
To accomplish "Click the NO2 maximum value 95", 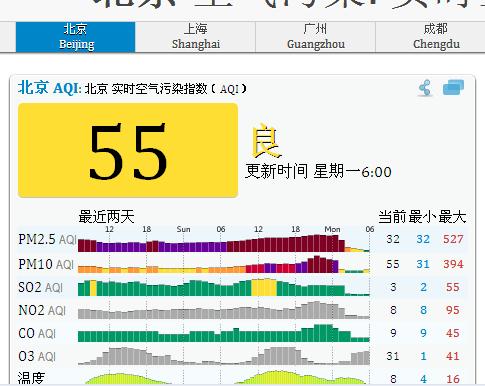I will pyautogui.click(x=453, y=310).
